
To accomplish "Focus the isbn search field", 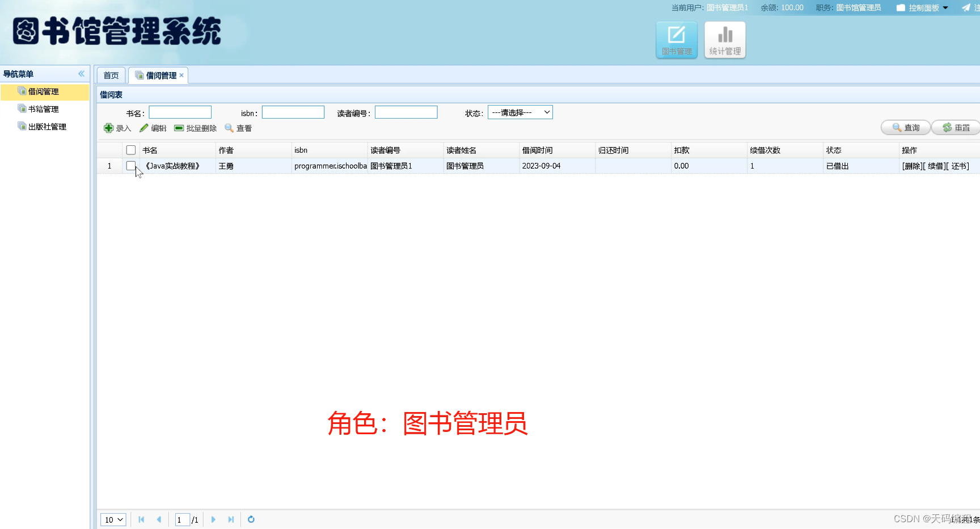I will coord(293,112).
